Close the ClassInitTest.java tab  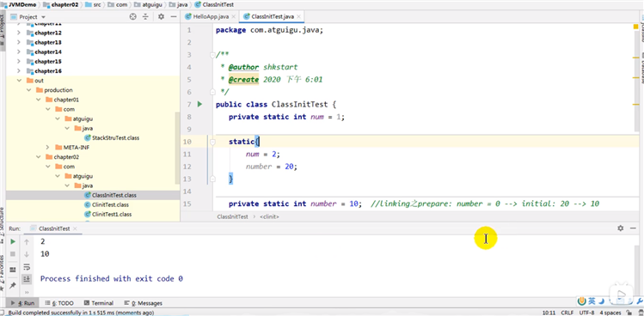coord(298,17)
